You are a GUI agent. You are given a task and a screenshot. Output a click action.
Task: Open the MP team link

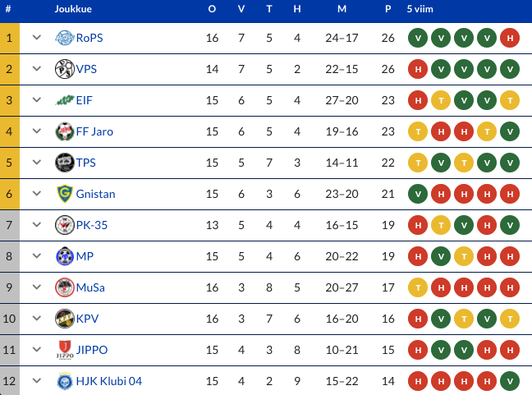85,256
